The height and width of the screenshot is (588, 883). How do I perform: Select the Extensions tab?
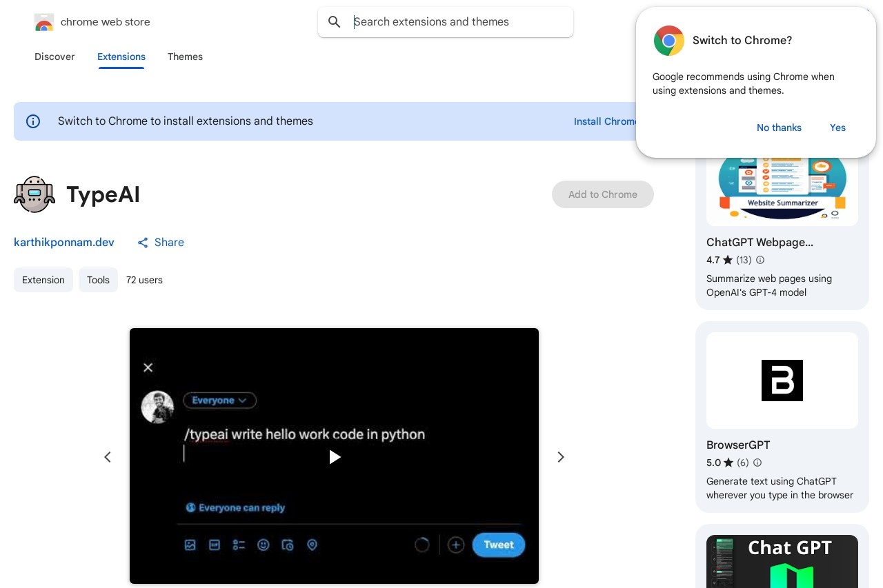[121, 57]
